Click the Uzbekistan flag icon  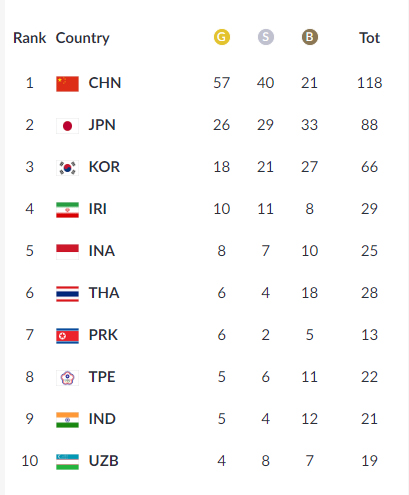pyautogui.click(x=67, y=462)
